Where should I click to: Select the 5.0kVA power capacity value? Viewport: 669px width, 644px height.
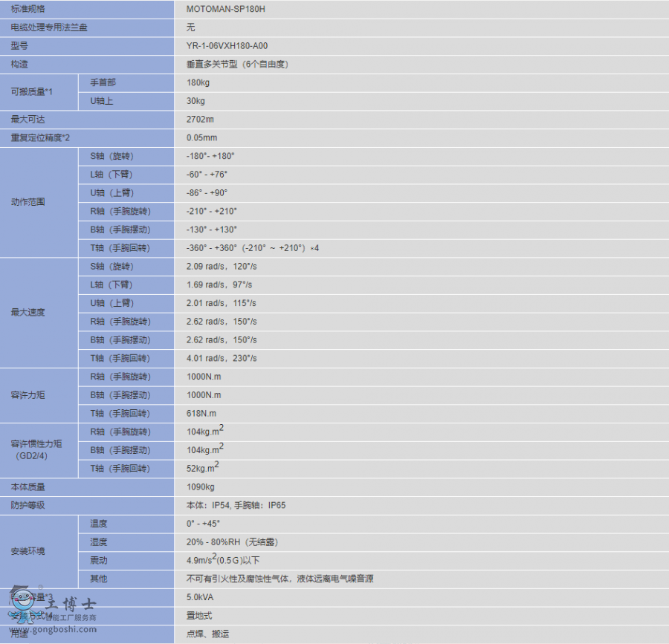click(201, 597)
